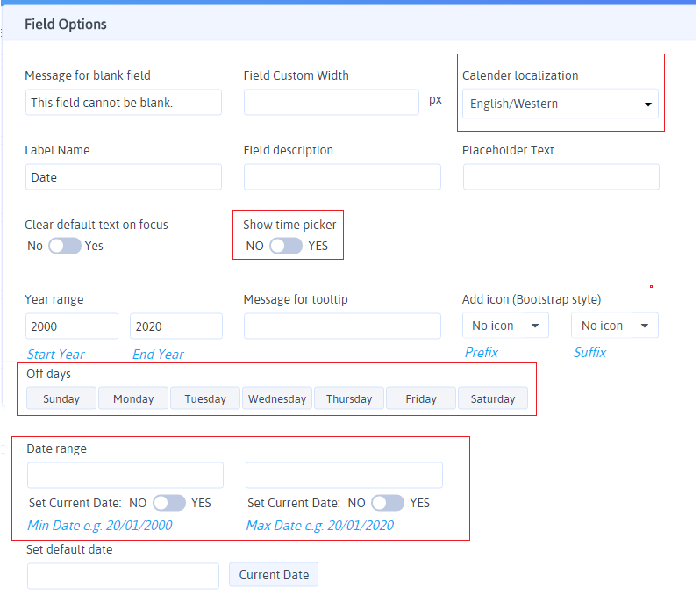The image size is (700, 609).
Task: Select Wednesday as an off day
Action: coord(277,398)
